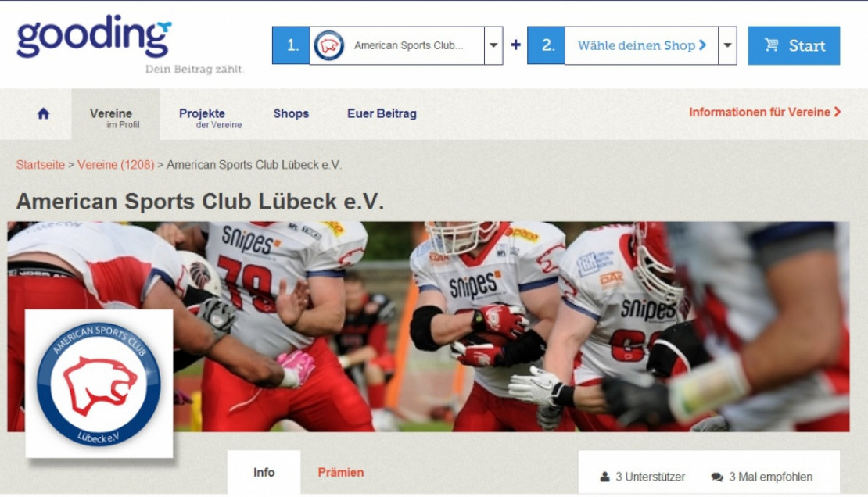
Task: Select the Info tab
Action: pyautogui.click(x=264, y=472)
